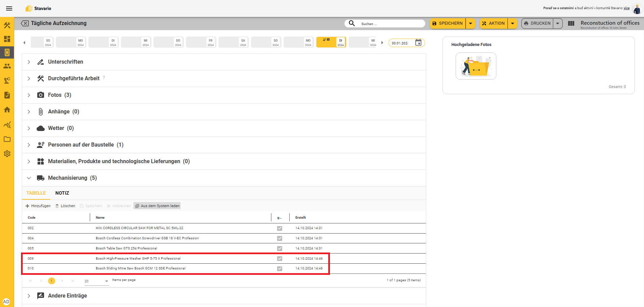This screenshot has height=307, width=644.
Task: Go to next days with right arrow
Action: pyautogui.click(x=382, y=43)
